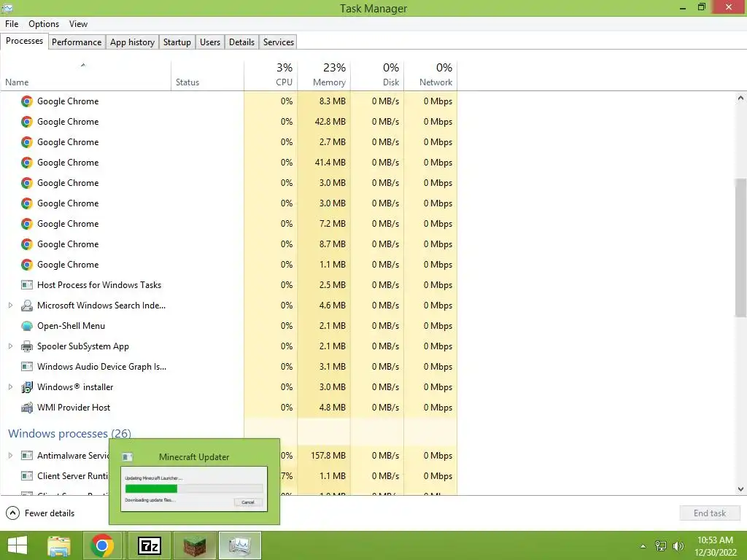Switch to Google Chrome in the taskbar
This screenshot has width=747, height=560.
coord(101,545)
